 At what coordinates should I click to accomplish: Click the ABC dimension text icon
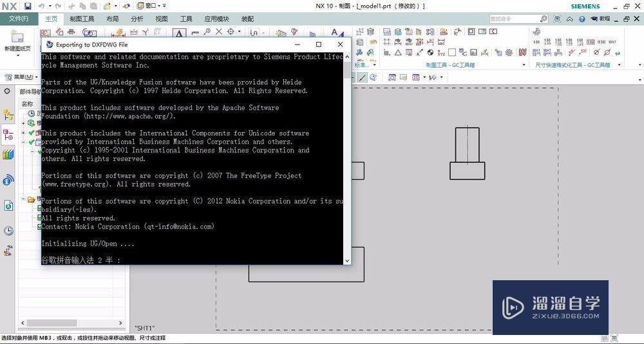[441, 41]
